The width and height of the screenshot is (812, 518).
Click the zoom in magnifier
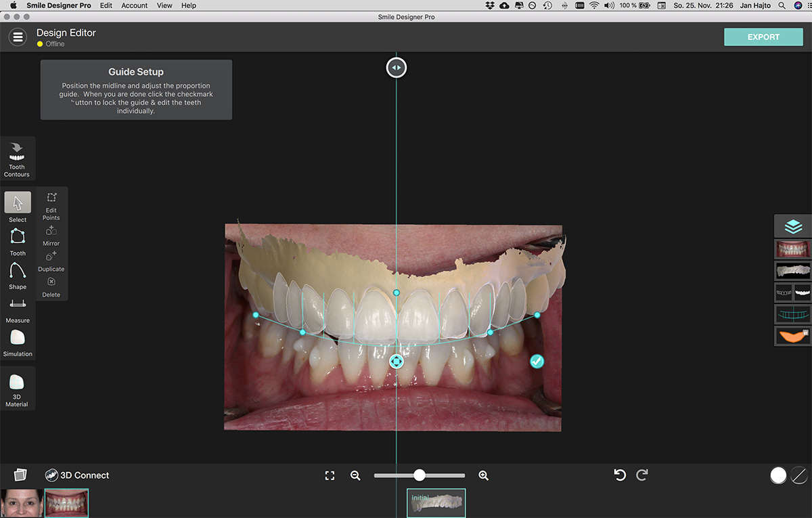483,476
